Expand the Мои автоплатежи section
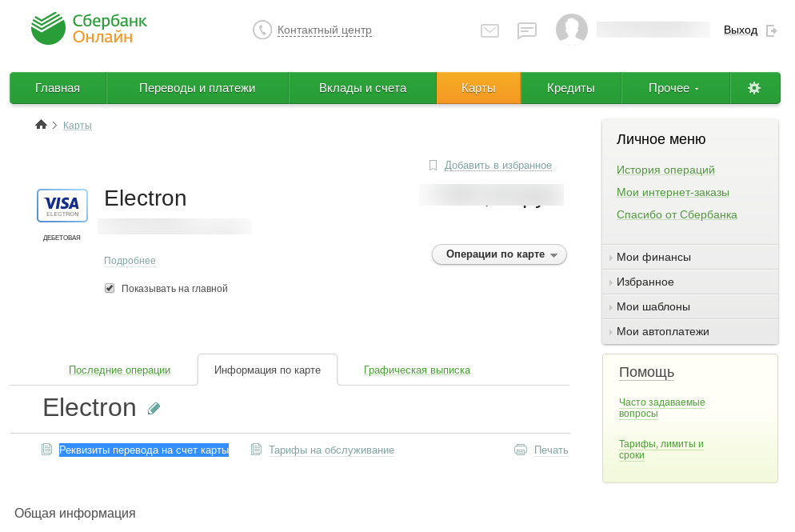795x532 pixels. 690,332
